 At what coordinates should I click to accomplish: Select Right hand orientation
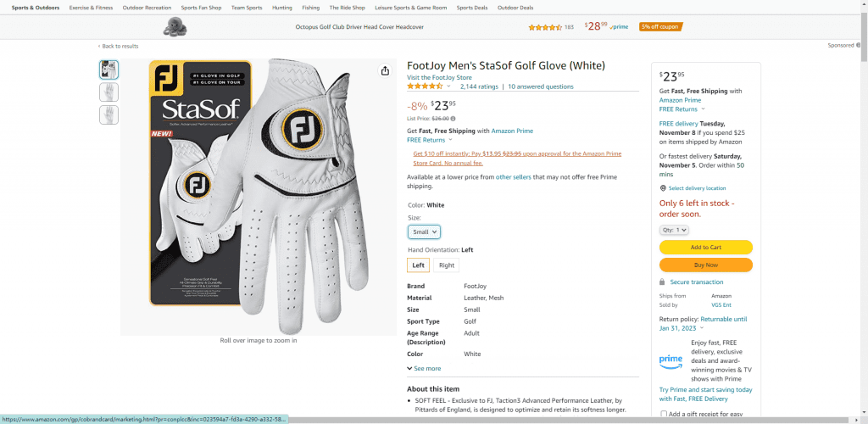[x=447, y=265]
